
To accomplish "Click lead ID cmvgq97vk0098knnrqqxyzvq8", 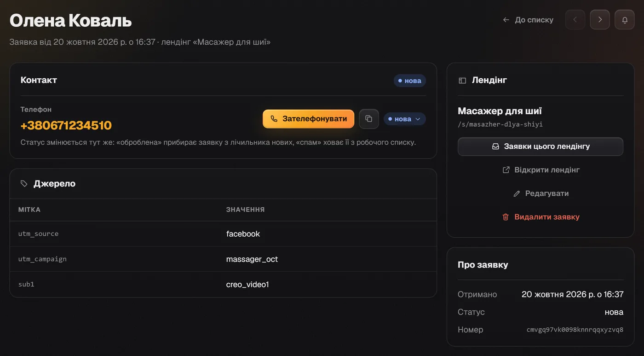I will pyautogui.click(x=575, y=330).
